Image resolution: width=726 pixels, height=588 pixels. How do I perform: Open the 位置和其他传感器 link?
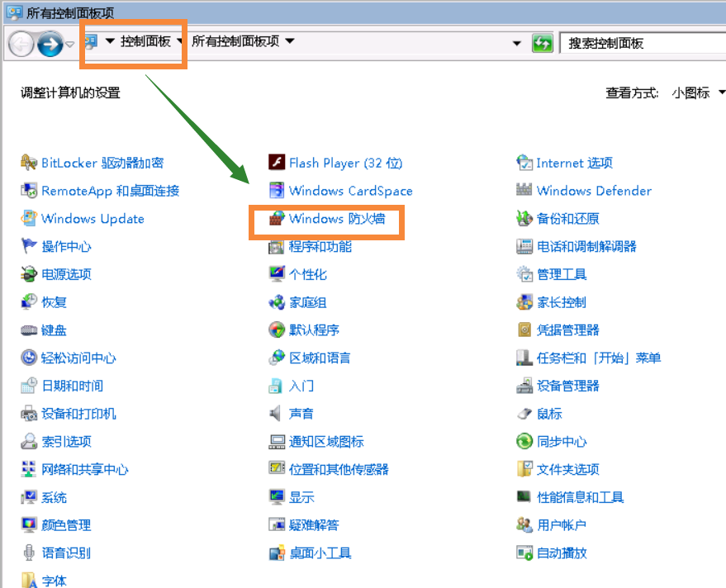point(339,469)
